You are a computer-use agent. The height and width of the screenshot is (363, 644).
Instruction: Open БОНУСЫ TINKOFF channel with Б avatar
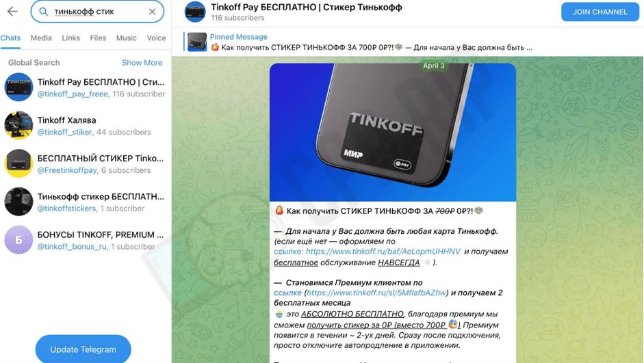18,239
